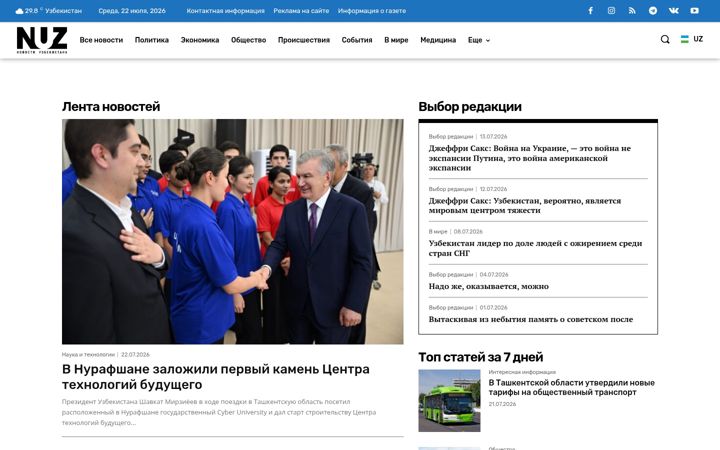Open article Узбекистан является мировым центром тяжести
The image size is (720, 450).
[x=525, y=205]
